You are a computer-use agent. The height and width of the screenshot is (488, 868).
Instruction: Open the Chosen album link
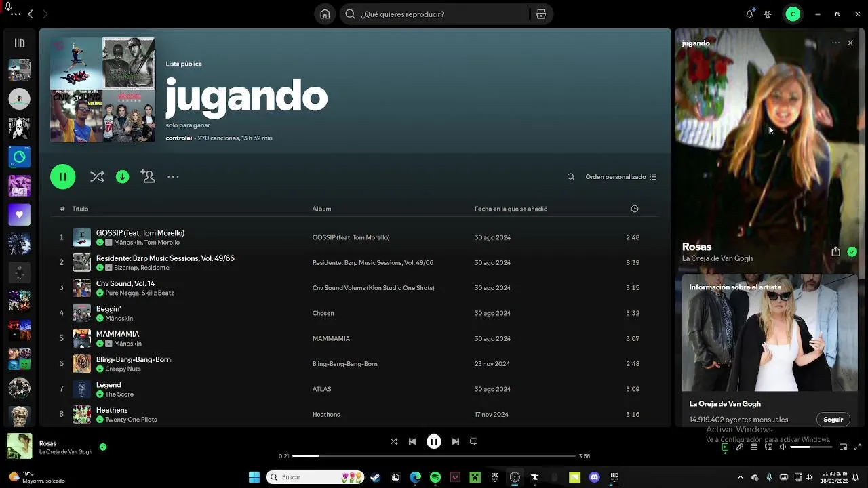pyautogui.click(x=323, y=313)
